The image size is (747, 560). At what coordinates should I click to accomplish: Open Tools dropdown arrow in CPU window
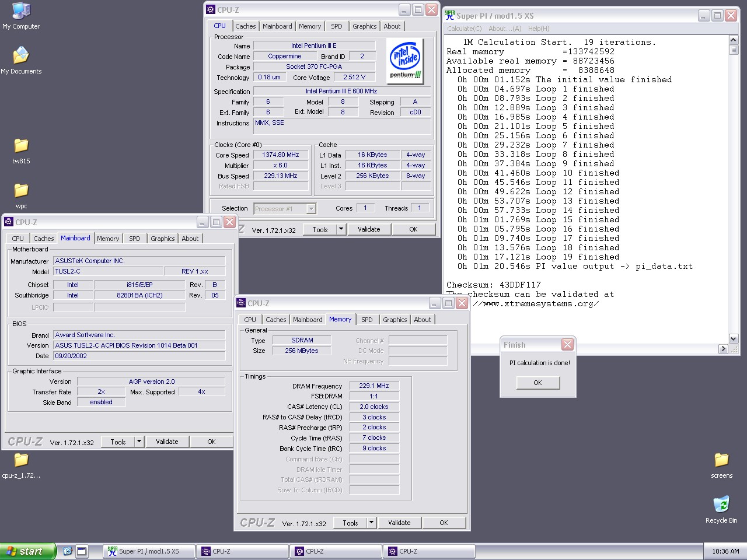(341, 229)
